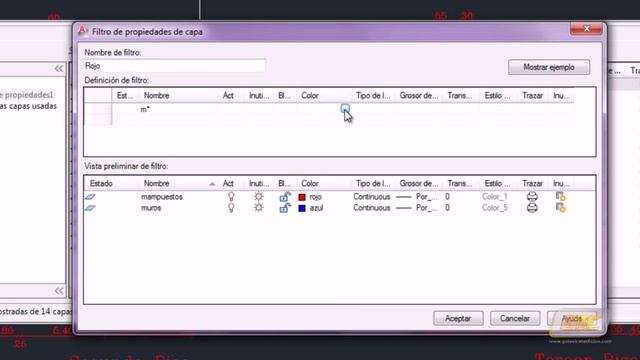Click the status icon of mampuestos layer
Screen dimensions: 640x360
click(90, 197)
